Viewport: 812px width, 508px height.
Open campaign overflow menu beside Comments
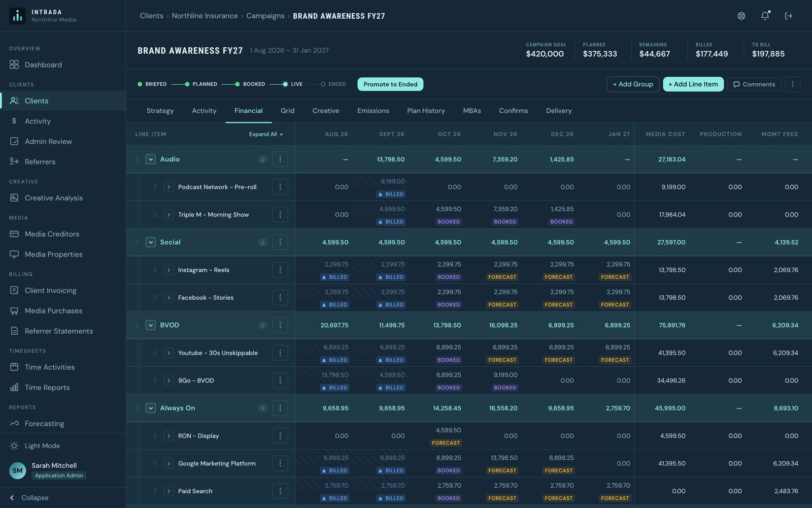click(793, 84)
